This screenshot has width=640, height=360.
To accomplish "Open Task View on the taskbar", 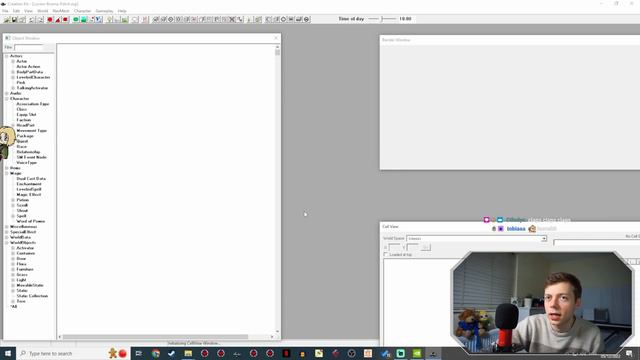I will pos(139,353).
